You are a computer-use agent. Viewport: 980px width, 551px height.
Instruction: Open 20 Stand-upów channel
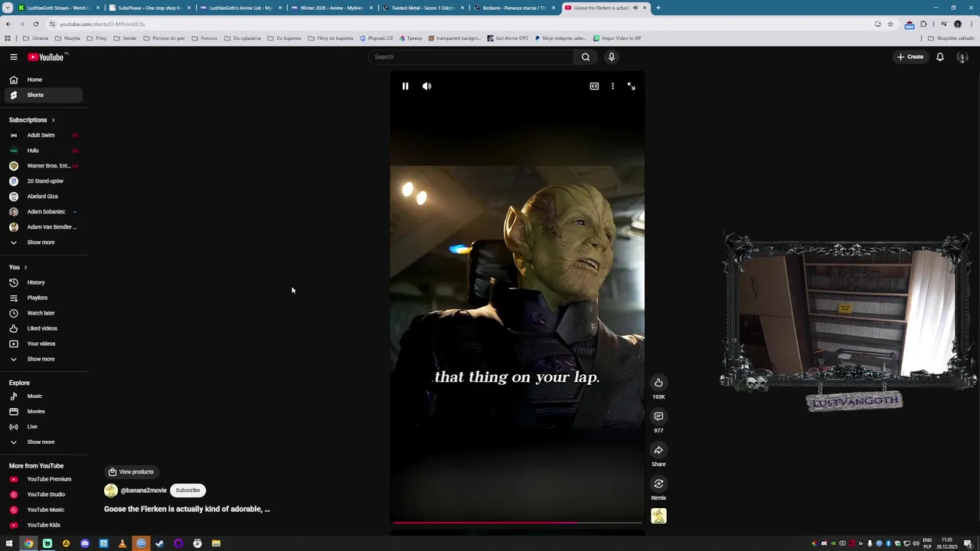click(42, 181)
